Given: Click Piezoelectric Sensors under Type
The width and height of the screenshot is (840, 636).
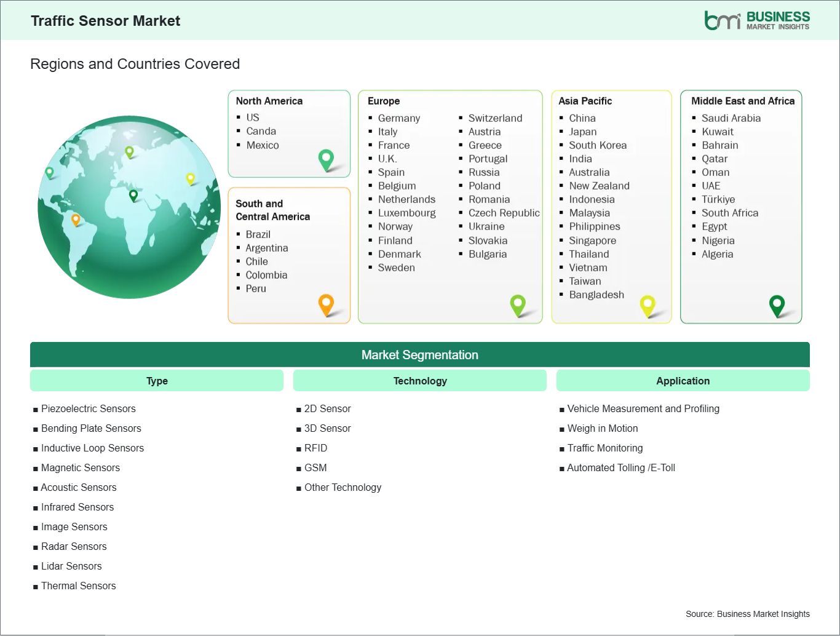Looking at the screenshot, I should click(x=89, y=408).
